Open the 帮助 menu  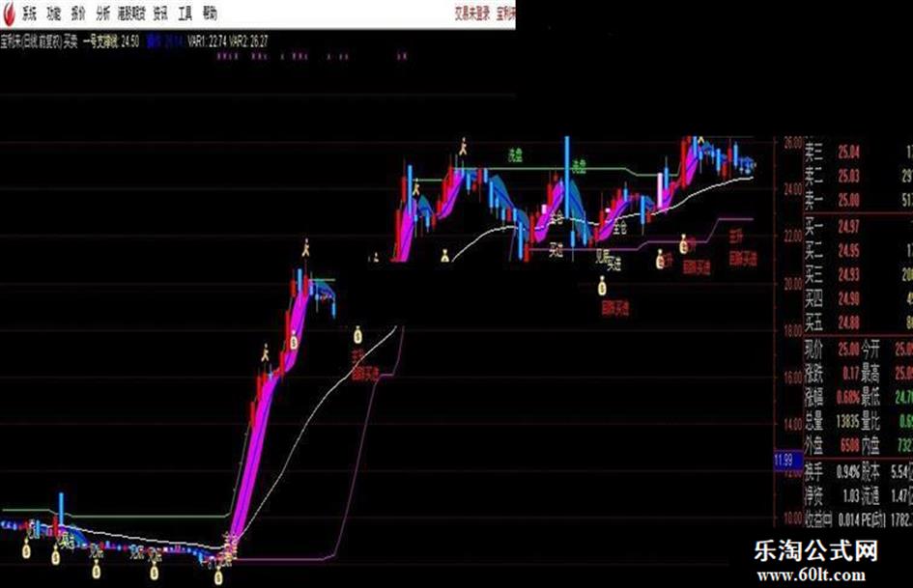click(x=211, y=14)
